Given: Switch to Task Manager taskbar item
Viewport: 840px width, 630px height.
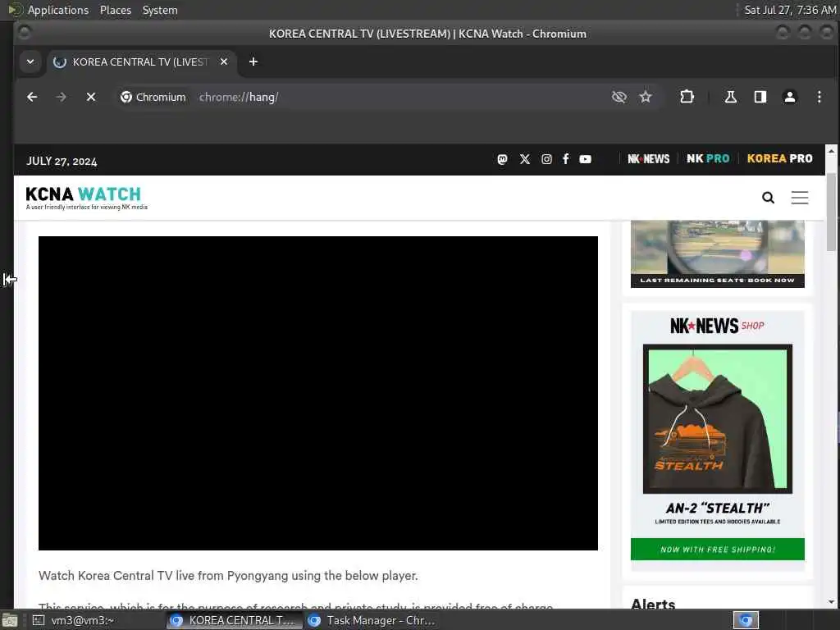Looking at the screenshot, I should pos(372,620).
